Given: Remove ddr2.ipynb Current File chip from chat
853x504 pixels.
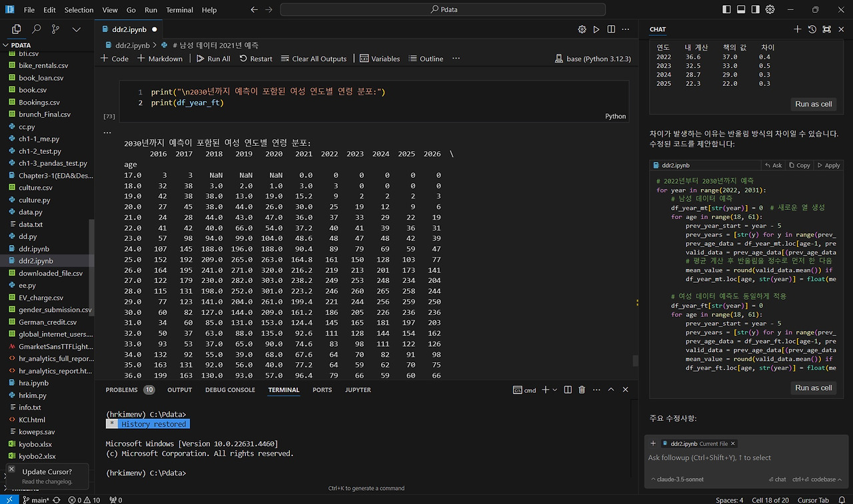Looking at the screenshot, I should tap(733, 443).
